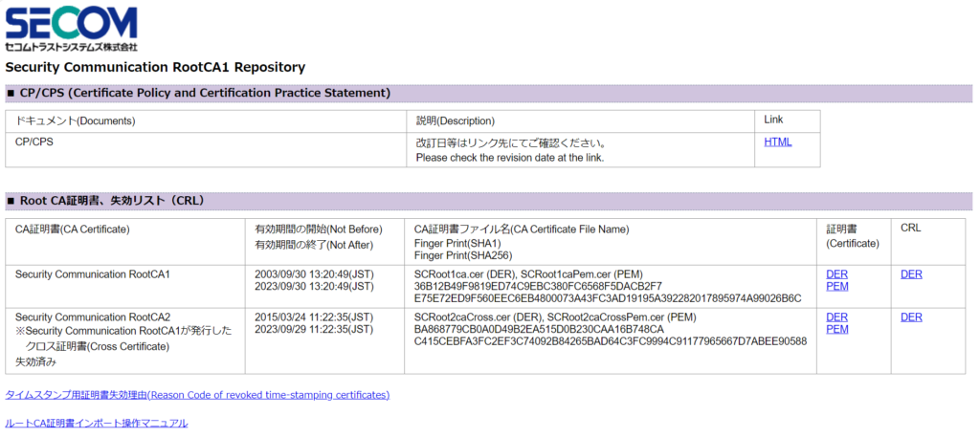The width and height of the screenshot is (980, 437).
Task: Click CA Certificate File Name header text
Action: pyautogui.click(x=522, y=229)
